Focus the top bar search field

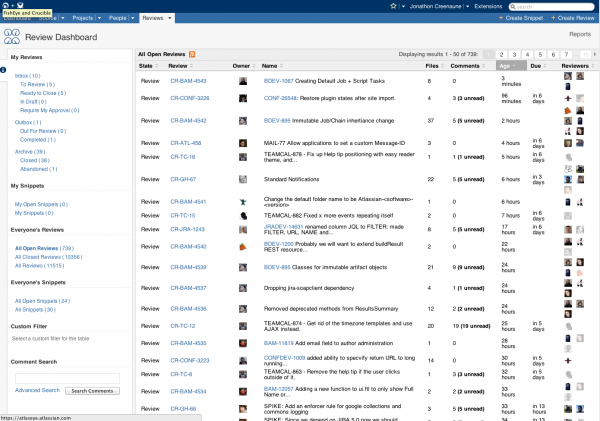pos(551,7)
